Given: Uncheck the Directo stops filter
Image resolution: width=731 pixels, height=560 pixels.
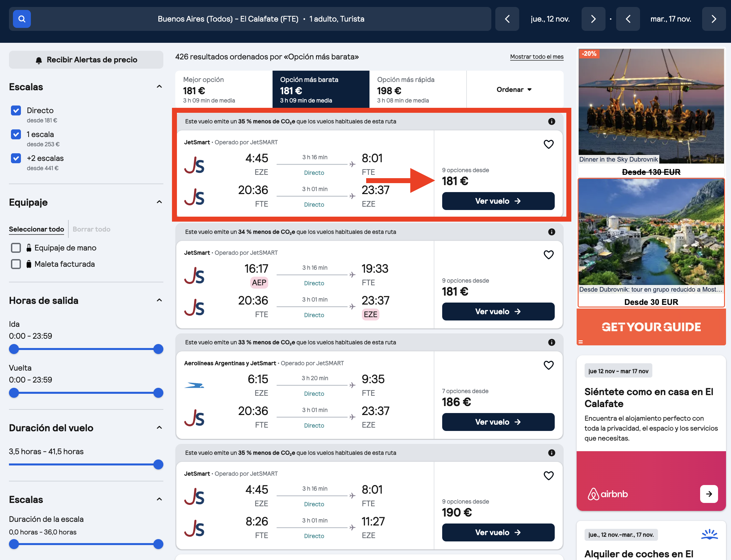Looking at the screenshot, I should click(16, 111).
